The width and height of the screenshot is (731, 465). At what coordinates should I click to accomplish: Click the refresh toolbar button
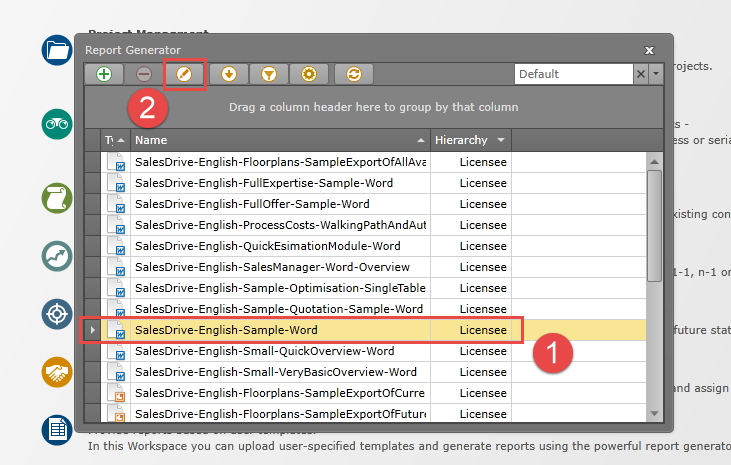pos(354,74)
